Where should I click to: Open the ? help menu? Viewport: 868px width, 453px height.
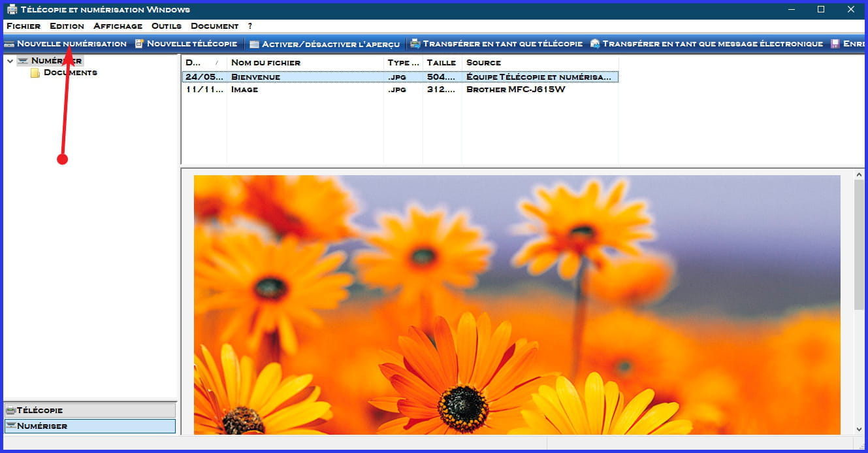pyautogui.click(x=250, y=26)
